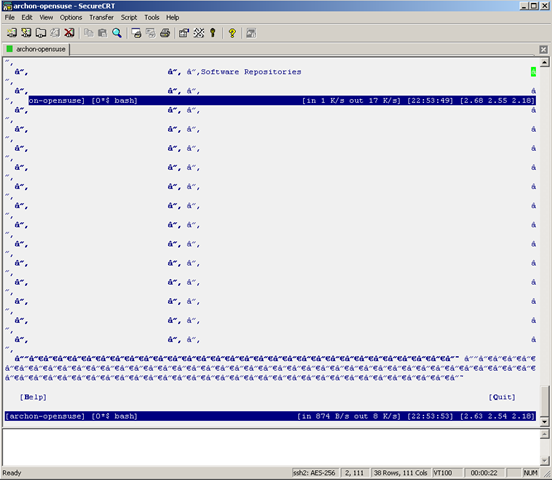Image resolution: width=552 pixels, height=480 pixels.
Task: Click inside the chat input area
Action: pos(271,447)
